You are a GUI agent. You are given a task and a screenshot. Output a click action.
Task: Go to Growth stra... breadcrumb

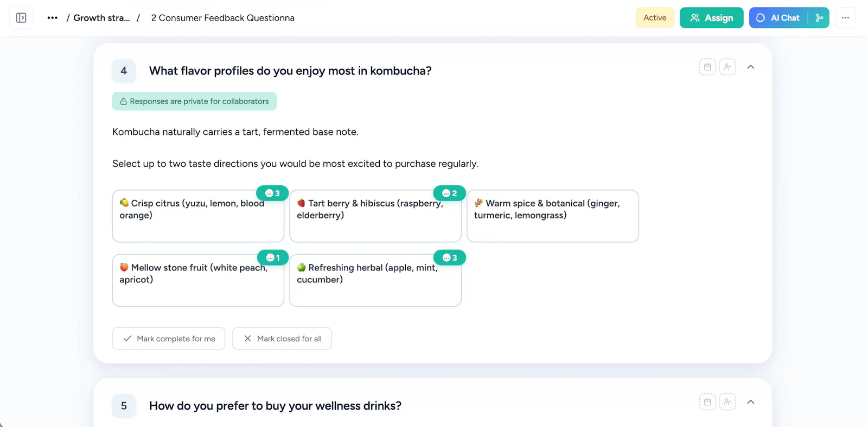point(101,18)
